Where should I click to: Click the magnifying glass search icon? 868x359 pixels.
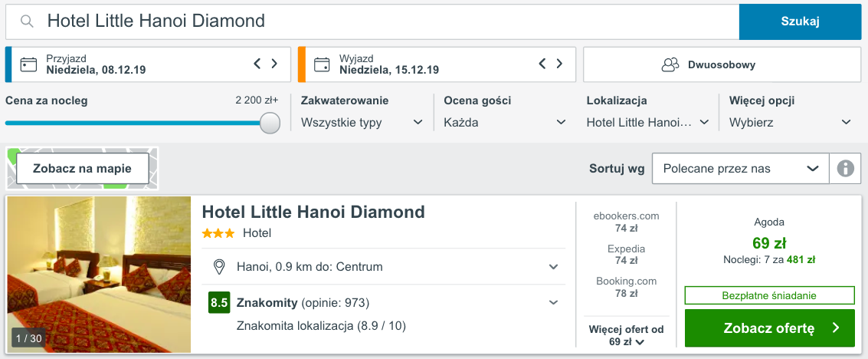(x=26, y=21)
